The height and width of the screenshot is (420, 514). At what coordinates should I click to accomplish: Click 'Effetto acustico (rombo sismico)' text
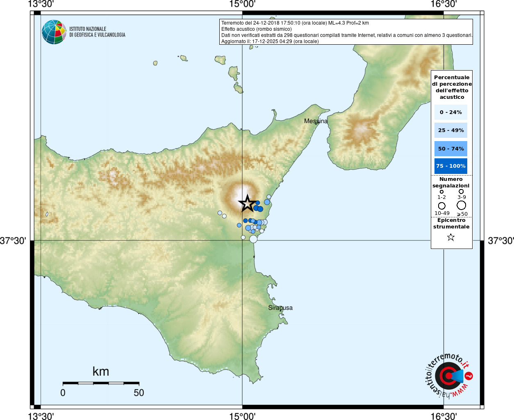tap(257, 29)
